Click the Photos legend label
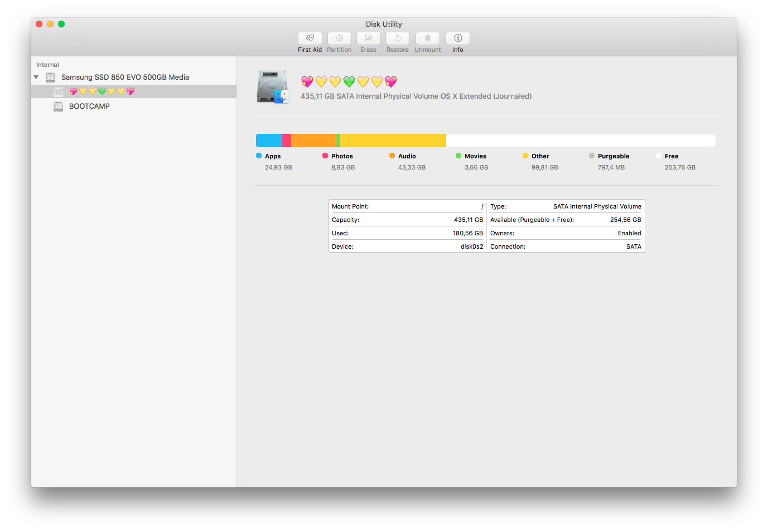 pyautogui.click(x=342, y=156)
